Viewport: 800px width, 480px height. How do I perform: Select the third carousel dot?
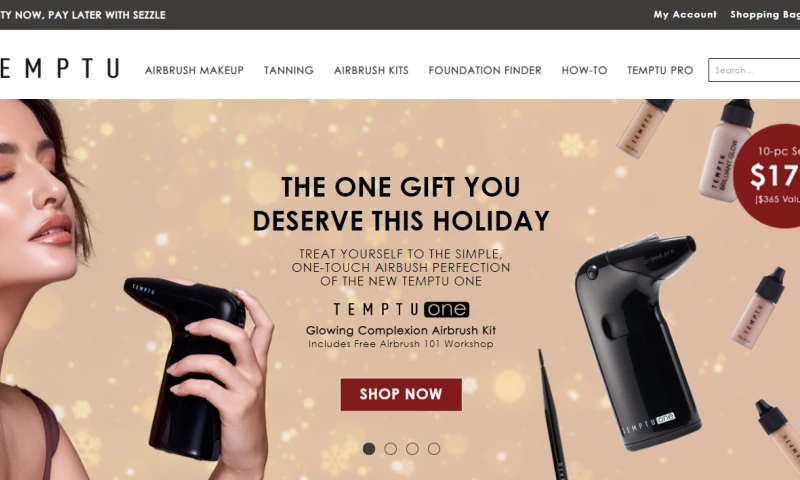[x=412, y=449]
